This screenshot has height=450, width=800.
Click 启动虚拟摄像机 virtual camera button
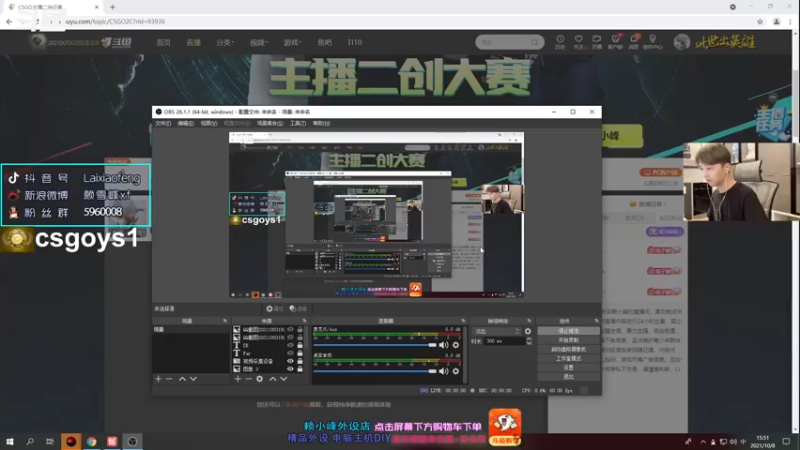click(x=568, y=349)
